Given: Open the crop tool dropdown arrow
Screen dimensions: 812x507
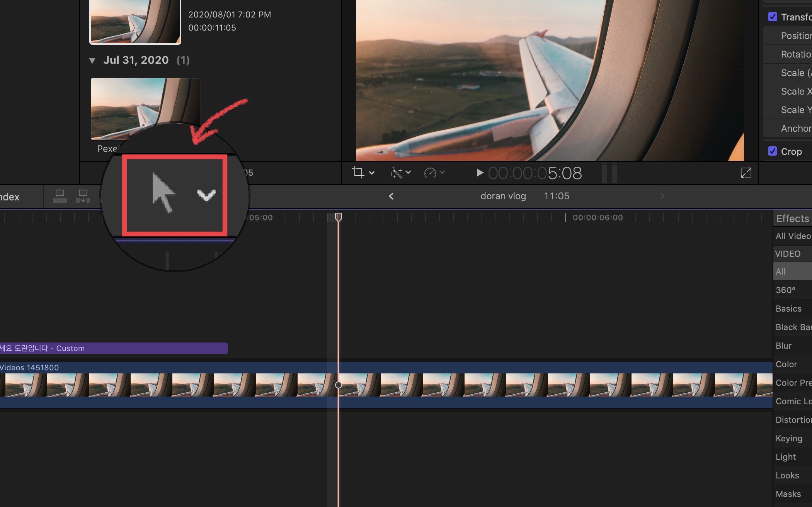Looking at the screenshot, I should [372, 173].
